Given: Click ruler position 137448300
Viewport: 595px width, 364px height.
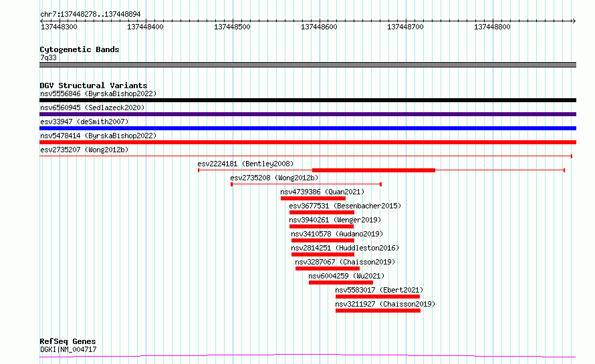Looking at the screenshot, I should point(59,27).
